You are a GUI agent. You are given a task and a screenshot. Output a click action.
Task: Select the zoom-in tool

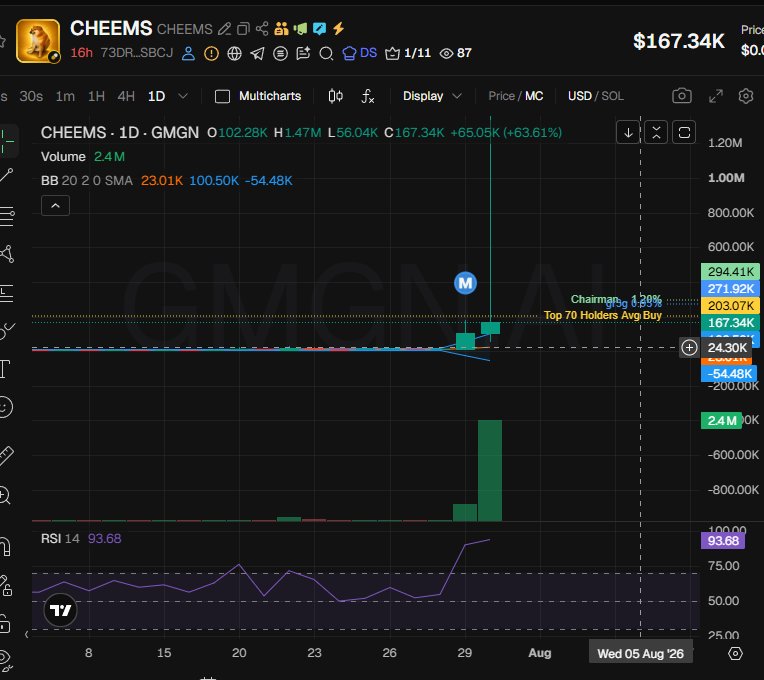pyautogui.click(x=4, y=496)
